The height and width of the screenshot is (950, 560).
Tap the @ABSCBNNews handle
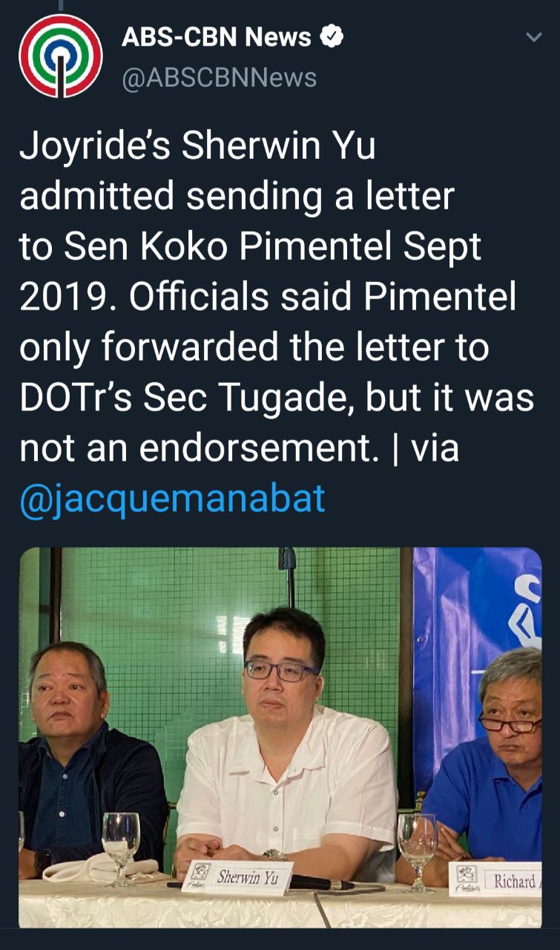[219, 77]
